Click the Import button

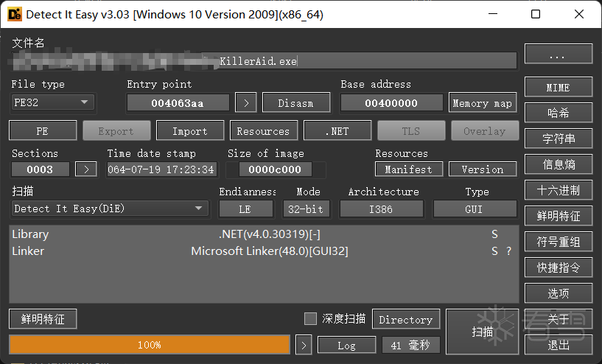pos(190,131)
